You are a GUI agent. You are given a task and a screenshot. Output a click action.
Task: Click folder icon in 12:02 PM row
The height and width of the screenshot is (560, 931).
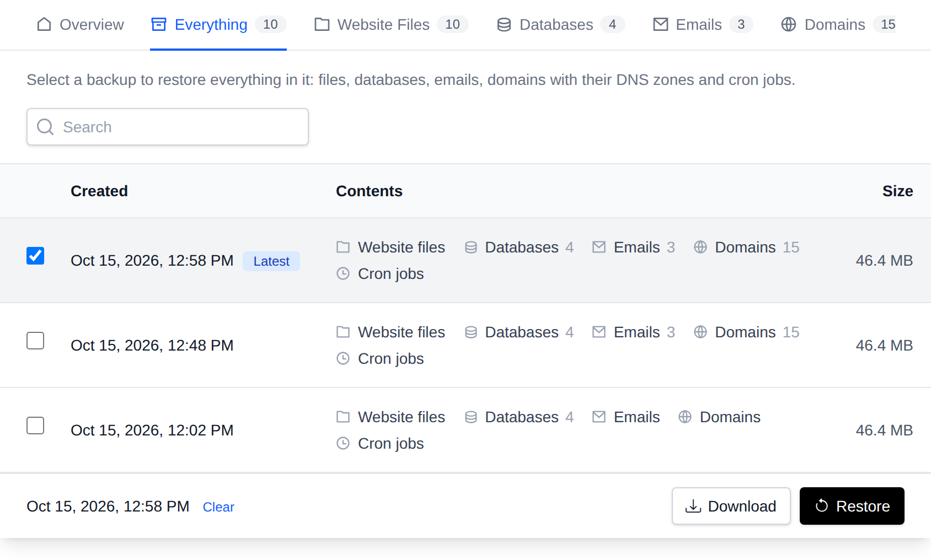[343, 417]
